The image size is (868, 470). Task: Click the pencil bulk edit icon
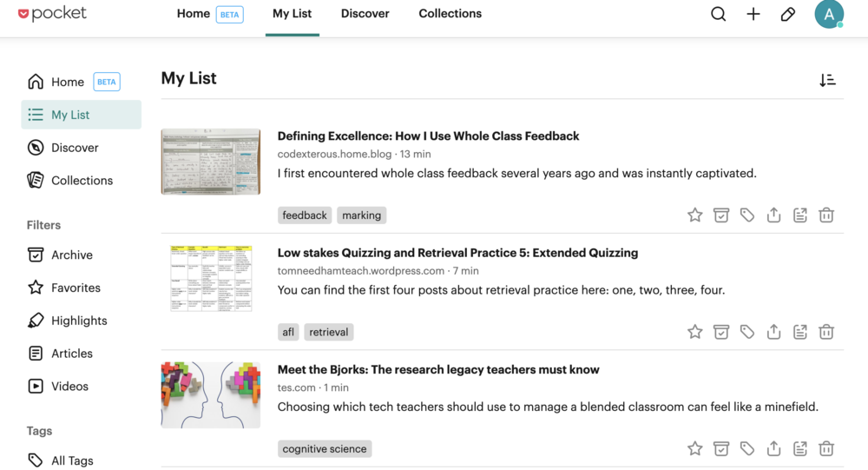[x=788, y=14]
